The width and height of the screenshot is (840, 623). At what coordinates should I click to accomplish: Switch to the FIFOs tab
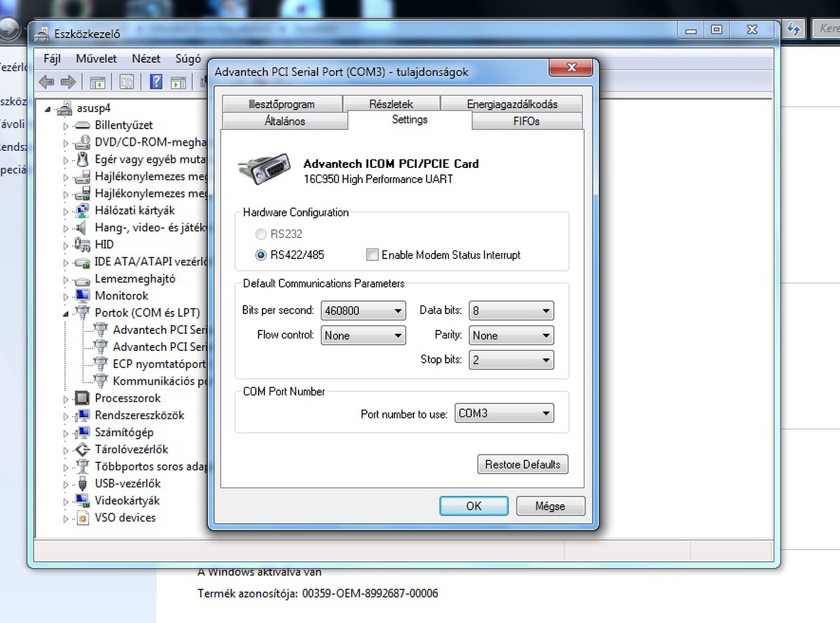[526, 121]
